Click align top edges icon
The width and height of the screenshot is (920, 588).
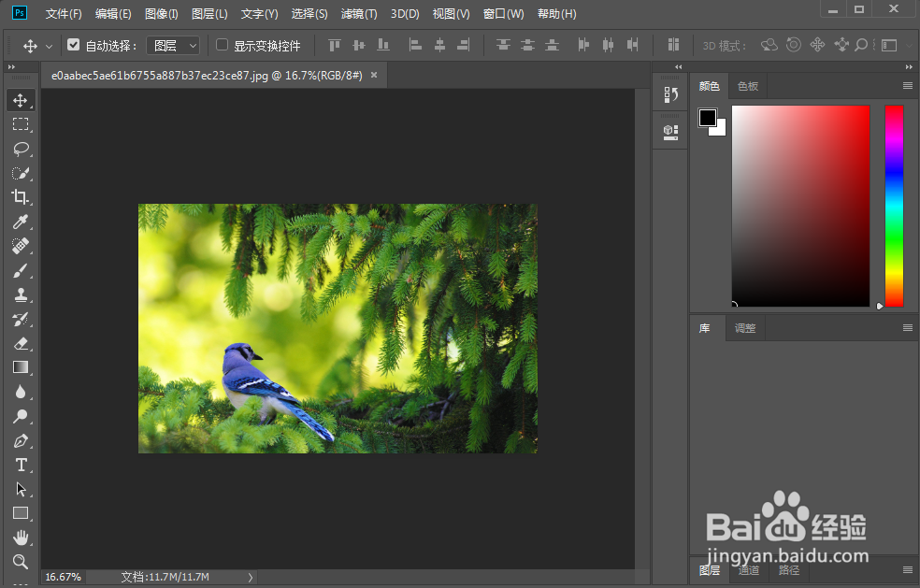[x=335, y=45]
